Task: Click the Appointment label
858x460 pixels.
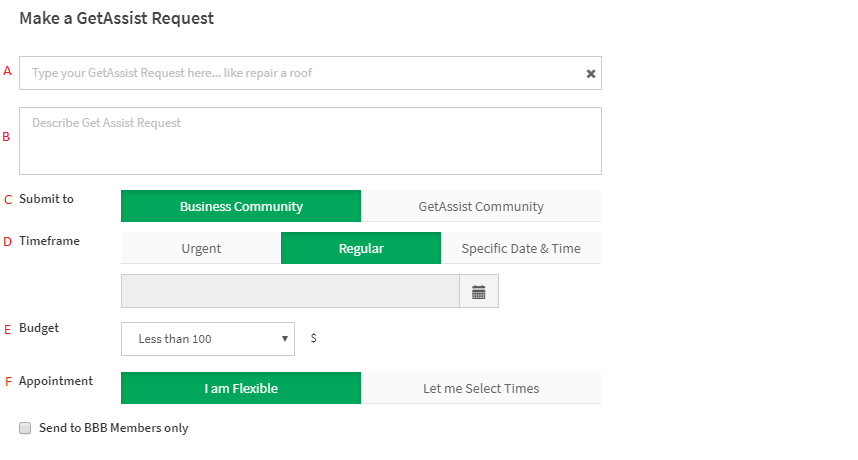Action: [56, 381]
